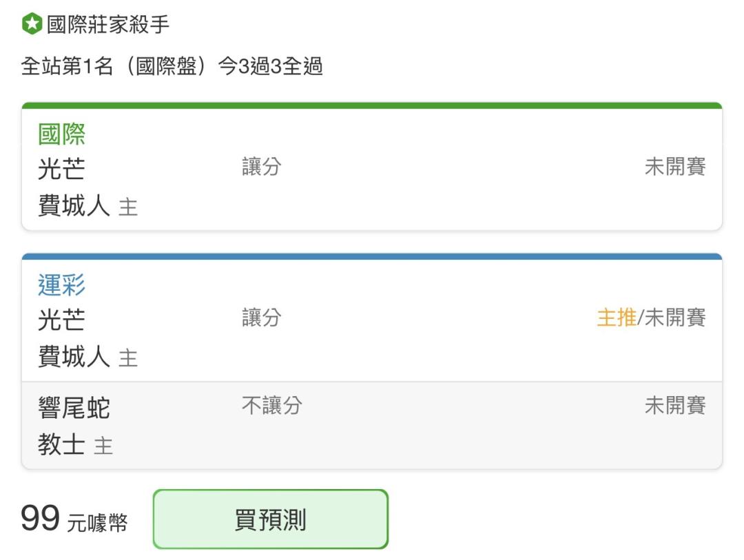This screenshot has height=560, width=744.
Task: Select the 國際 section heading
Action: pyautogui.click(x=62, y=134)
